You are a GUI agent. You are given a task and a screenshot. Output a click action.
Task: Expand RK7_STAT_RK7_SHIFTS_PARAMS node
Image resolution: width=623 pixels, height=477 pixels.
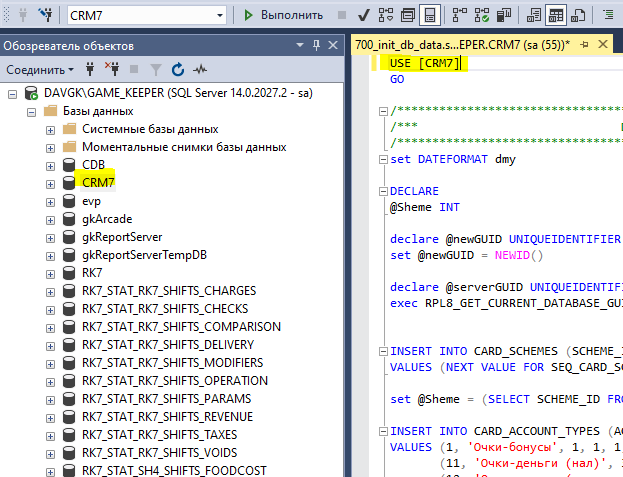click(50, 400)
